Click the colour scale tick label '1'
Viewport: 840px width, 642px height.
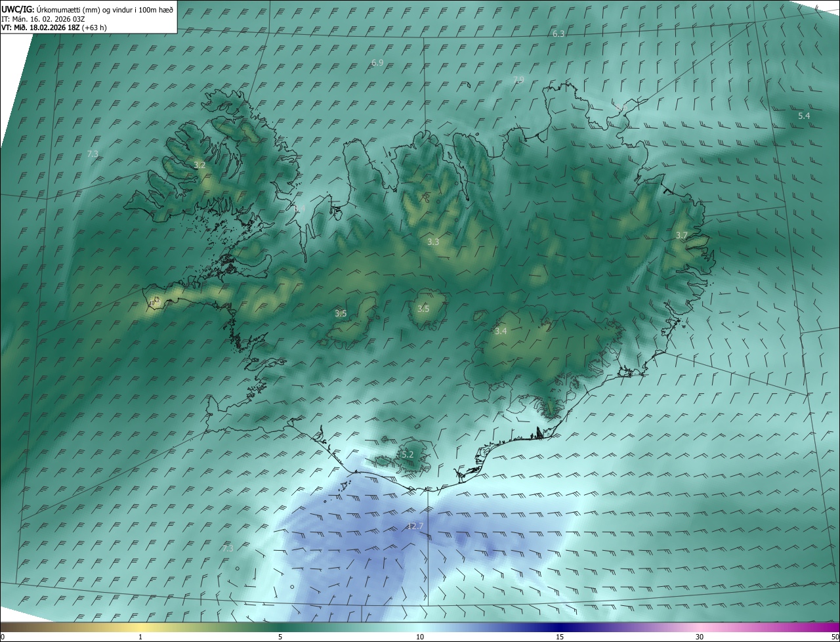[x=140, y=637]
